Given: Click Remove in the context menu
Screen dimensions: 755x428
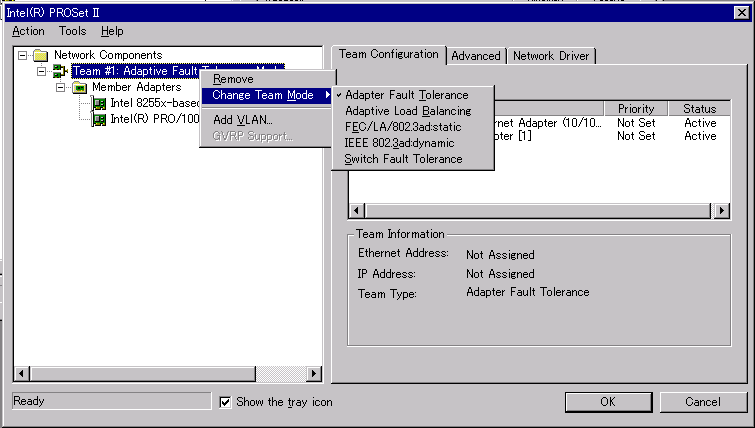Looking at the screenshot, I should [233, 79].
